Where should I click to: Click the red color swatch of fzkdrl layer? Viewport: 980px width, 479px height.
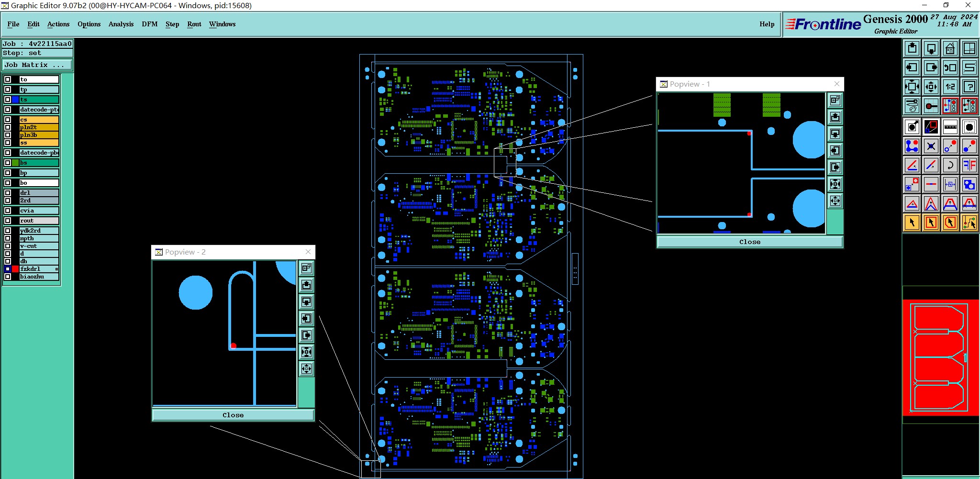pos(15,269)
